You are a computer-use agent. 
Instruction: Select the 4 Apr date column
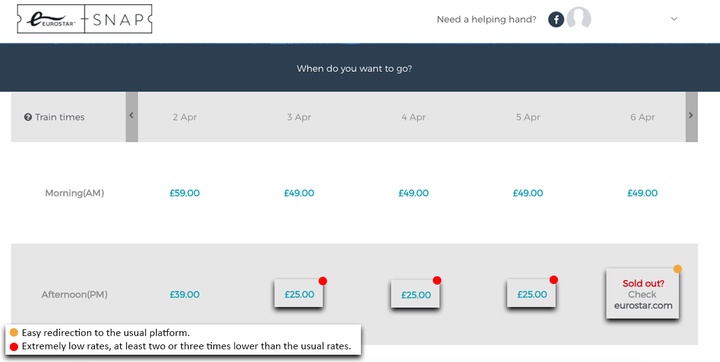(413, 117)
